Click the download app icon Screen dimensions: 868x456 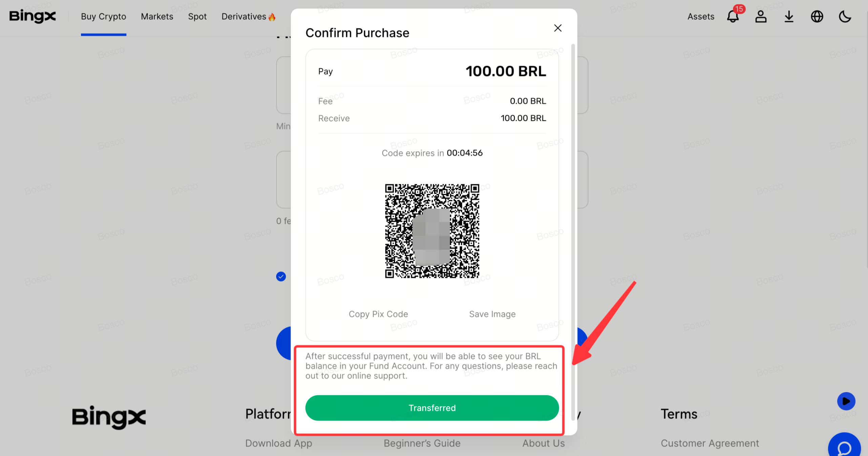789,16
